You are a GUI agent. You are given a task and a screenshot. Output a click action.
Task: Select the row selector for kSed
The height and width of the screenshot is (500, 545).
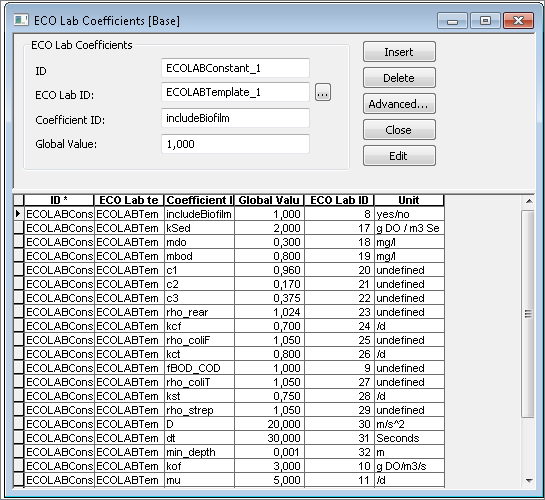[19, 228]
